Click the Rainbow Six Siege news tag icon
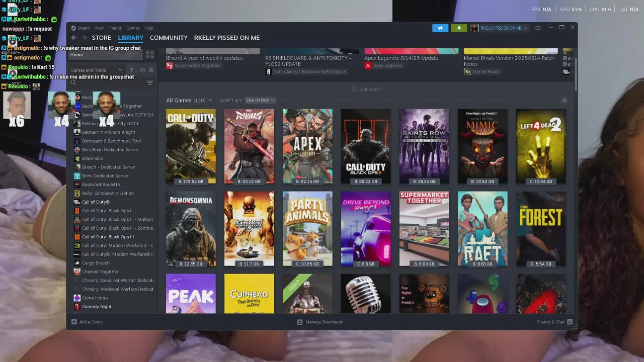 pyautogui.click(x=269, y=72)
